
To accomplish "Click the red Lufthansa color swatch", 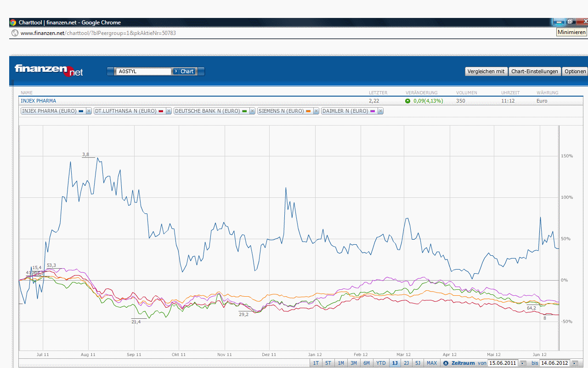I will [x=161, y=111].
